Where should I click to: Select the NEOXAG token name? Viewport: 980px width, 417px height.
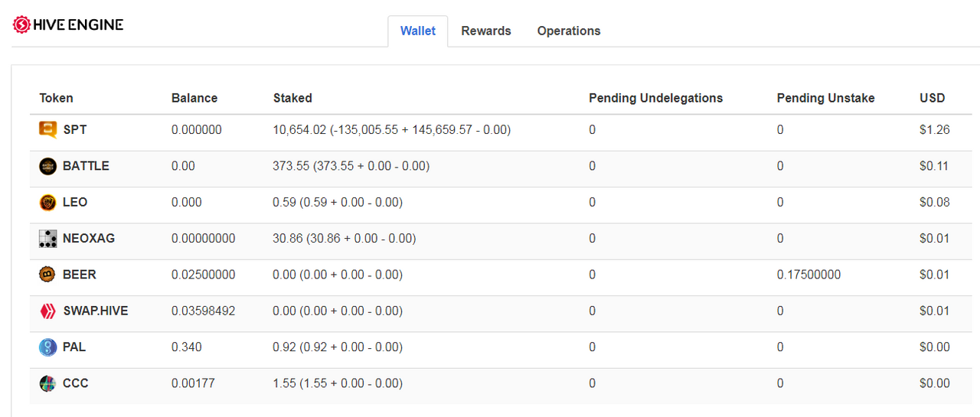click(89, 239)
